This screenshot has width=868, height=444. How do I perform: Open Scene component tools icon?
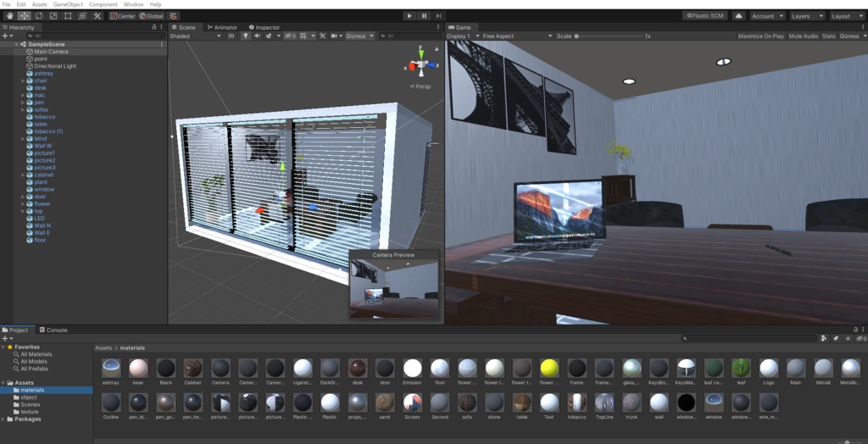pos(322,36)
